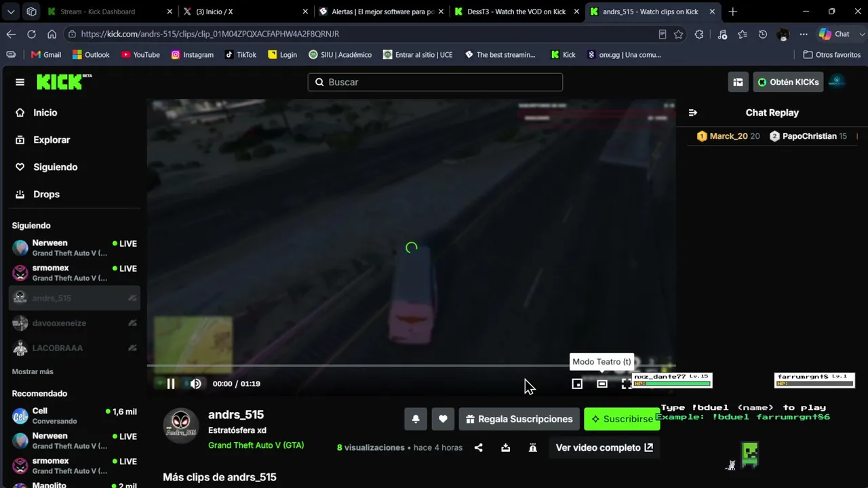Screen dimensions: 868x488
Task: Download the clip with the download icon
Action: (505, 447)
